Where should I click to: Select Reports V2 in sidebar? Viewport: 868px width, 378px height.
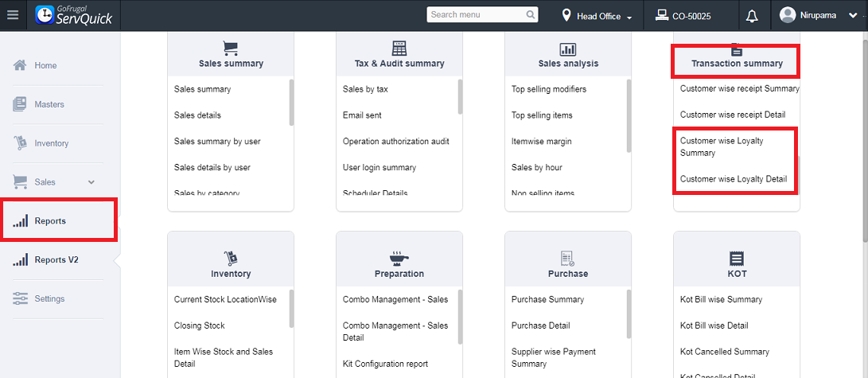56,259
